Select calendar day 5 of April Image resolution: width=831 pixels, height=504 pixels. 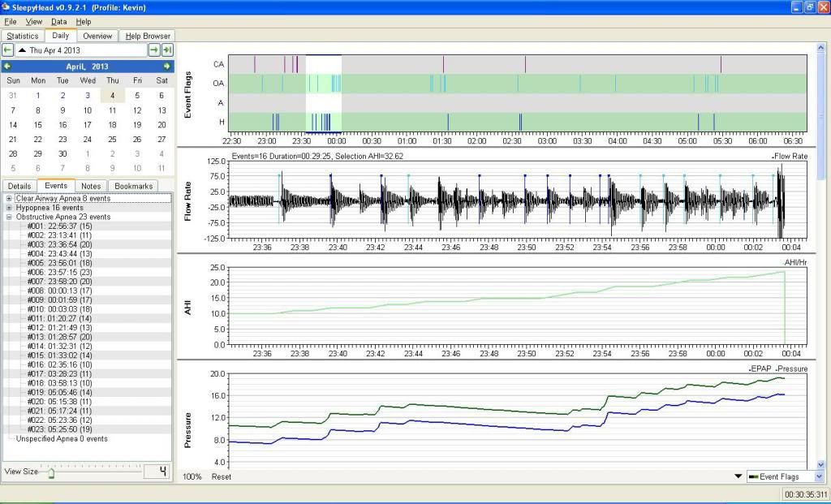click(137, 96)
